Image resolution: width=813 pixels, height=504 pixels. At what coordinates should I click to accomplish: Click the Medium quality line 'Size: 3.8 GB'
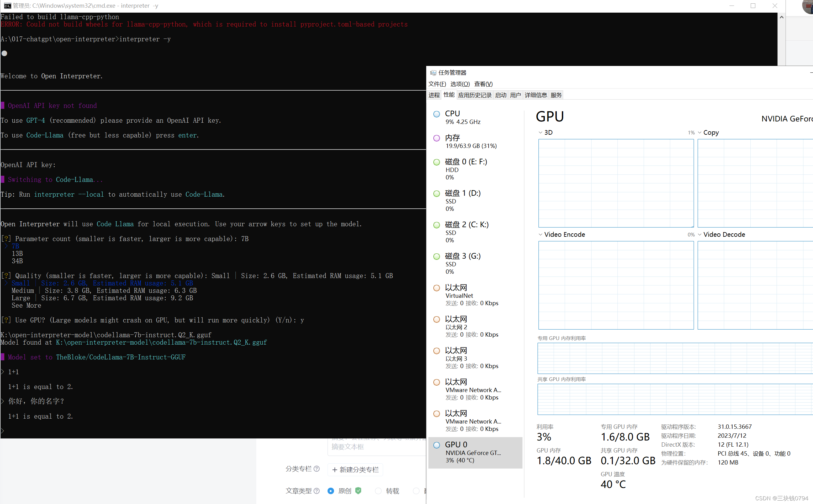coord(104,290)
